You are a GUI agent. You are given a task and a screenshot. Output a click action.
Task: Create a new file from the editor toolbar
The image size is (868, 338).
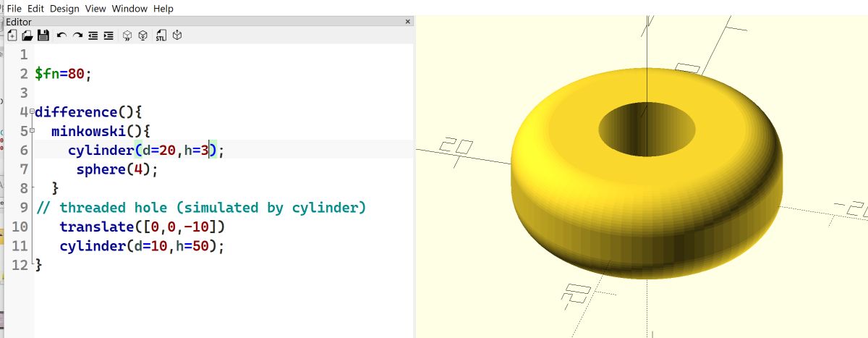click(x=12, y=35)
